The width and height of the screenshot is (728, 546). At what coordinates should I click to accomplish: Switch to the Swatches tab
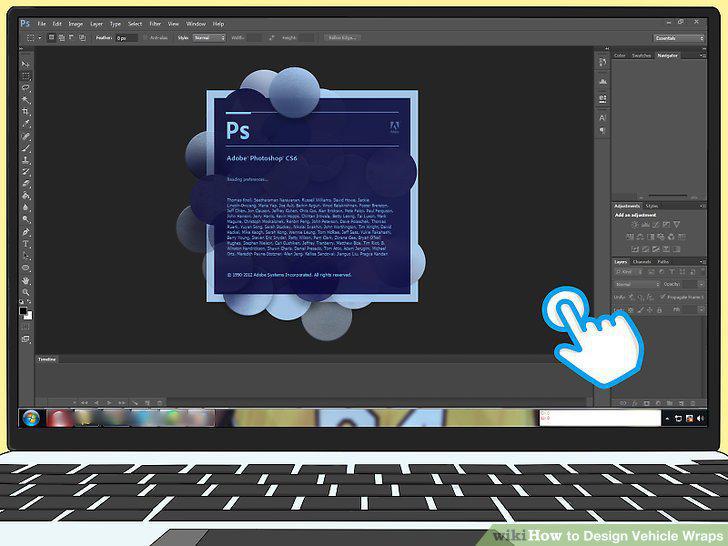[641, 56]
